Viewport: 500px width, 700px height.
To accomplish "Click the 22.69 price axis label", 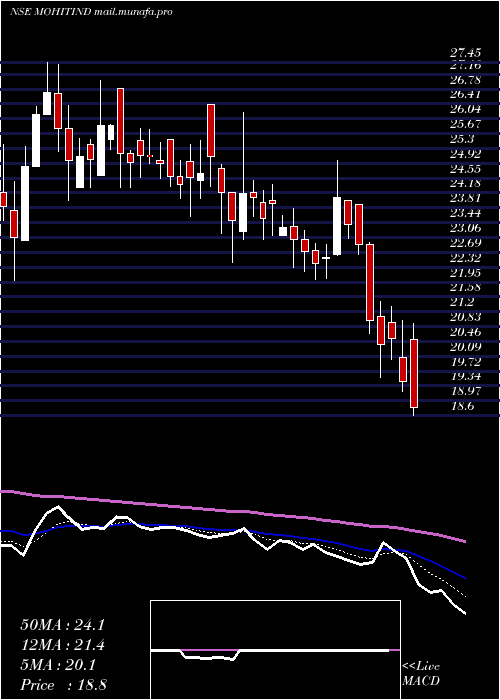I will coord(467,243).
